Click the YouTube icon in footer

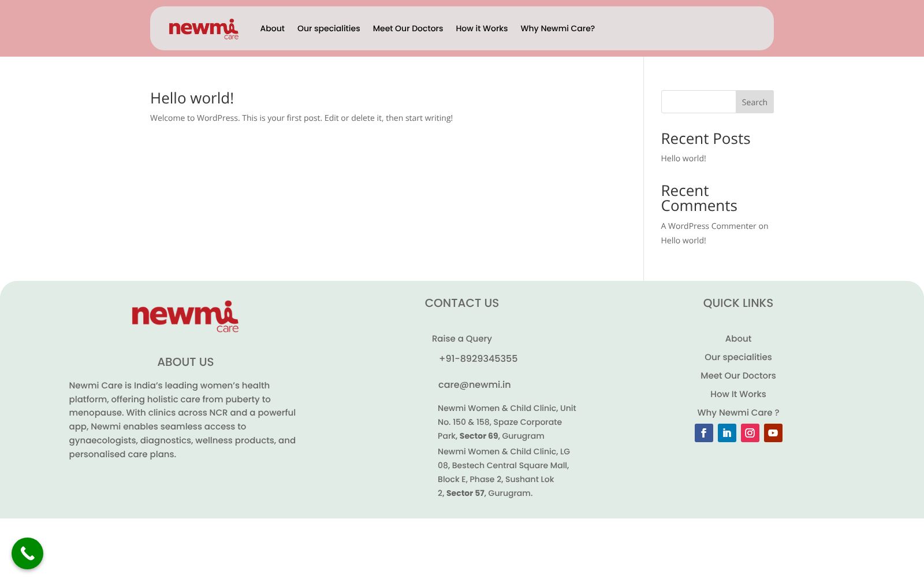(x=773, y=433)
